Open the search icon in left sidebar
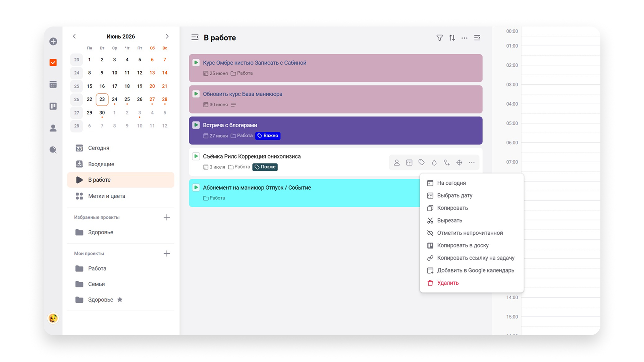Viewport: 644px width, 362px height. pos(53,150)
